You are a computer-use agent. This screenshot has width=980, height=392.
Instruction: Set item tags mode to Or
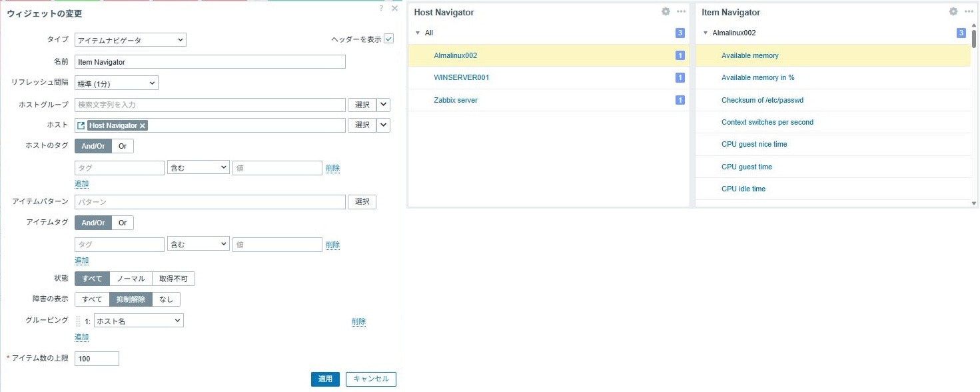[x=123, y=223]
